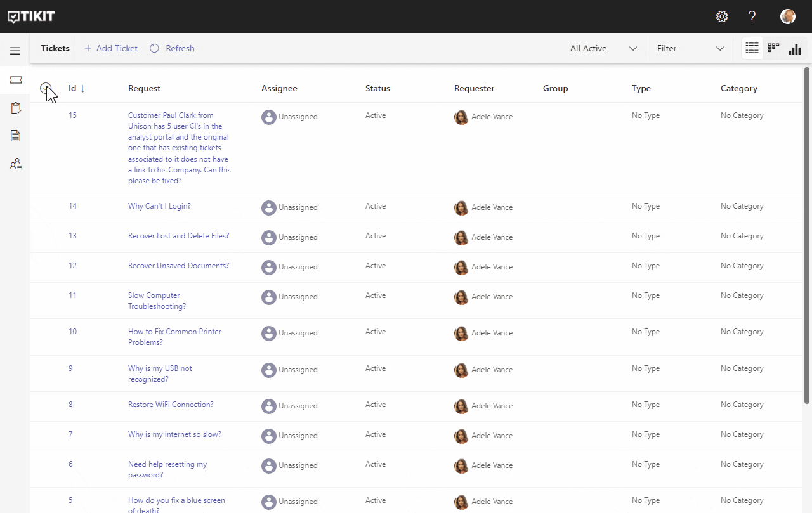Click 'No Type' on ticket 8
Viewport: 812px width, 513px height.
(x=646, y=405)
